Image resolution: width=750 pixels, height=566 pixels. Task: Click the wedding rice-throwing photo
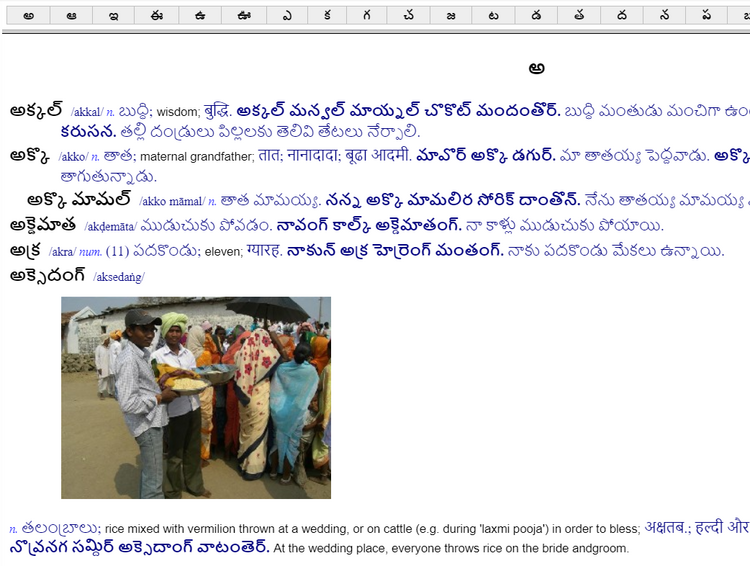click(x=196, y=398)
